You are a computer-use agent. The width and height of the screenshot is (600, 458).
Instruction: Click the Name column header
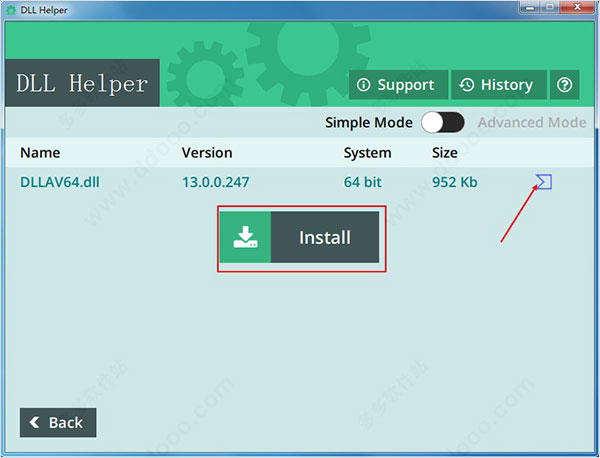click(40, 153)
